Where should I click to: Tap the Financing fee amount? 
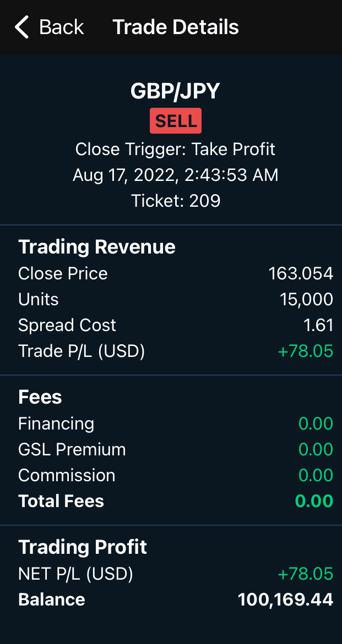click(x=316, y=423)
